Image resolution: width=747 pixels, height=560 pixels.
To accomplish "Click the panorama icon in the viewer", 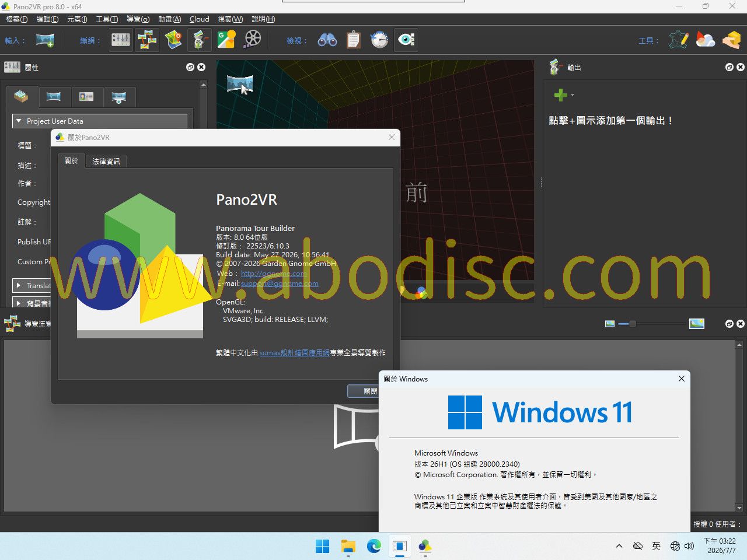I will point(240,85).
